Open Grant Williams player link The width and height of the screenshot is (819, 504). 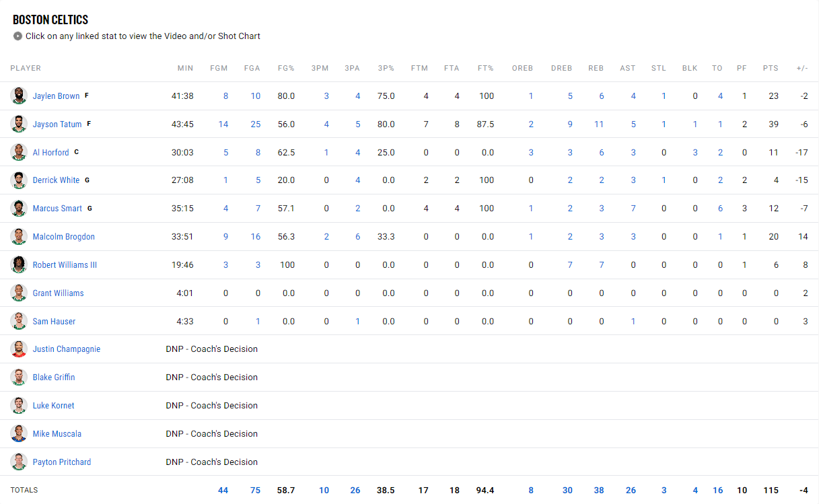coord(59,293)
